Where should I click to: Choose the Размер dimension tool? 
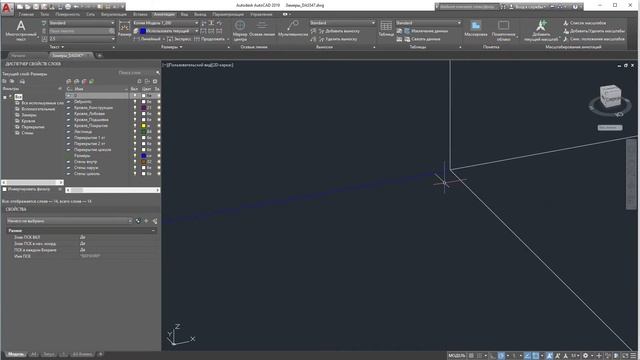coord(124,29)
